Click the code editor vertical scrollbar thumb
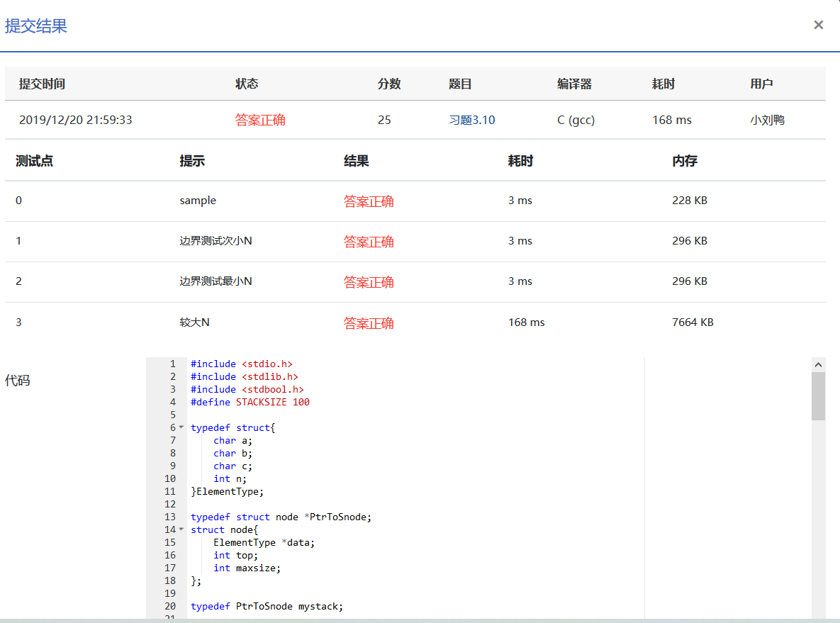840x623 pixels. (x=818, y=396)
